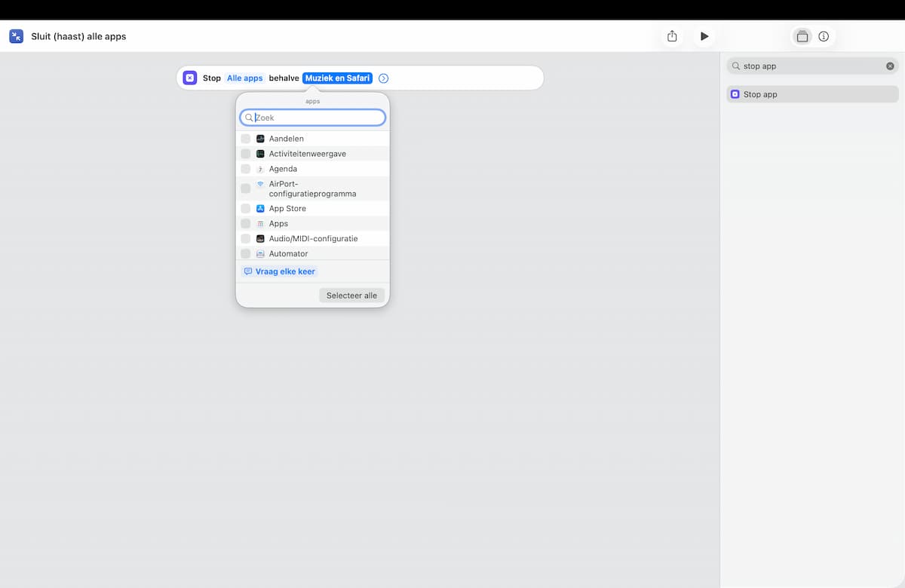905x588 pixels.
Task: Click the Stop action icon in the workflow
Action: [190, 78]
